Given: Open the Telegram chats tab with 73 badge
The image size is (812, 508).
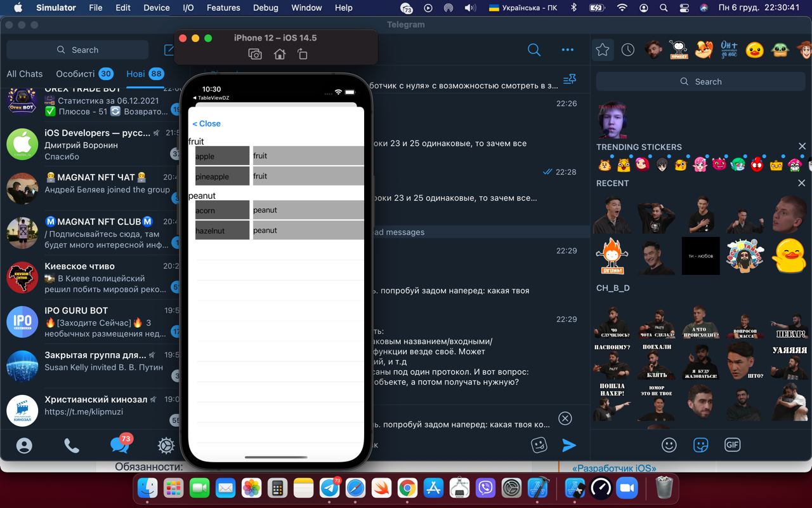Looking at the screenshot, I should [120, 444].
